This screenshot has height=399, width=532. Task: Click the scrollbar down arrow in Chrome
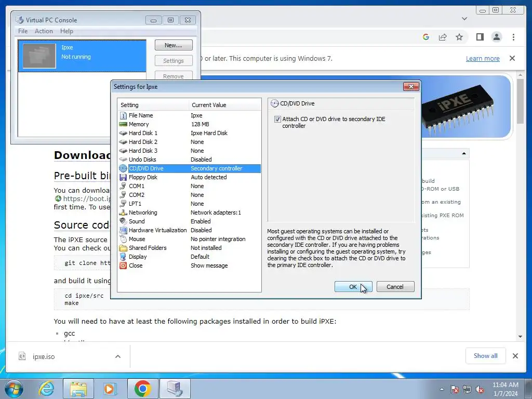pyautogui.click(x=520, y=337)
